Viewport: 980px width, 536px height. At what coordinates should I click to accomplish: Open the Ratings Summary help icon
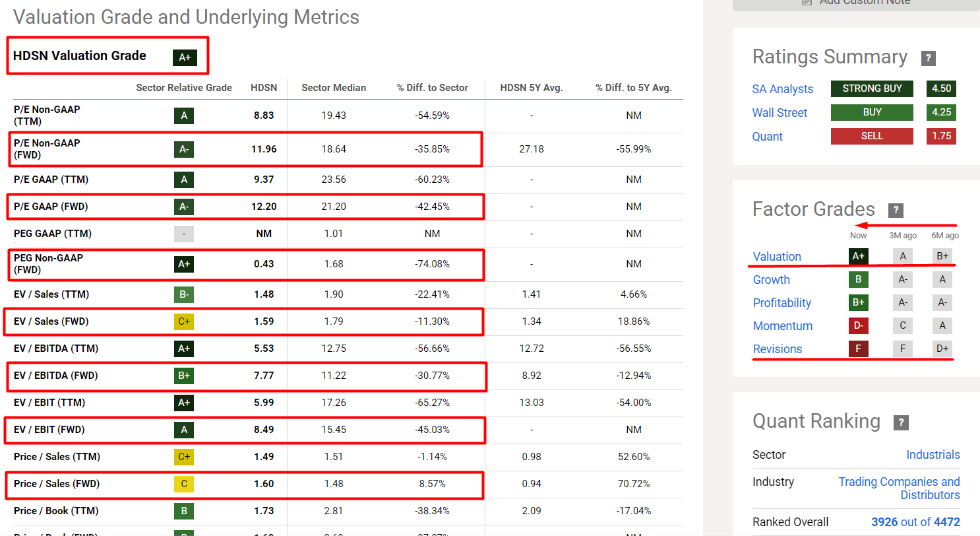[929, 58]
